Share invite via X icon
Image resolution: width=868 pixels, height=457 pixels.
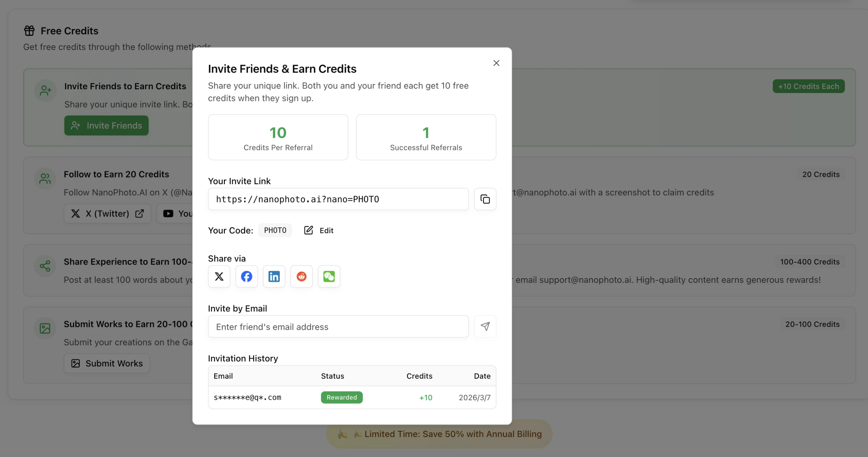219,276
